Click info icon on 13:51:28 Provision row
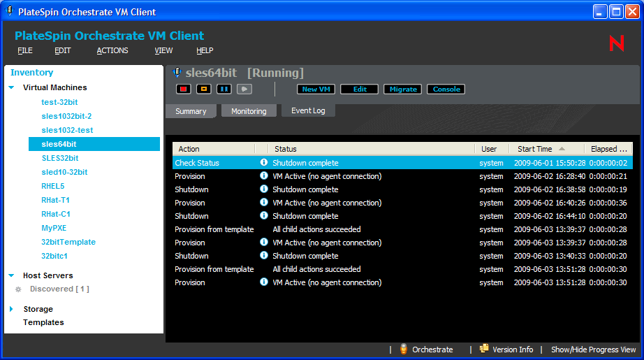The image size is (644, 360). tap(264, 282)
